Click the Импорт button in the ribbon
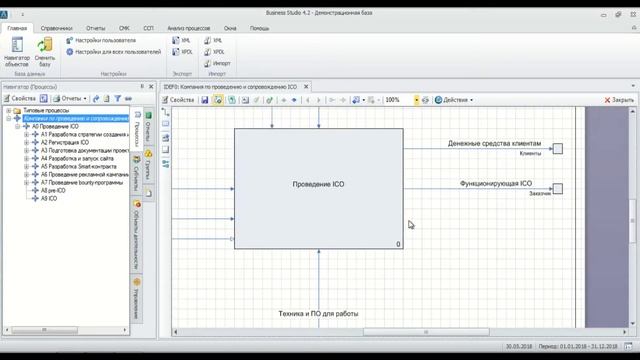 (217, 63)
